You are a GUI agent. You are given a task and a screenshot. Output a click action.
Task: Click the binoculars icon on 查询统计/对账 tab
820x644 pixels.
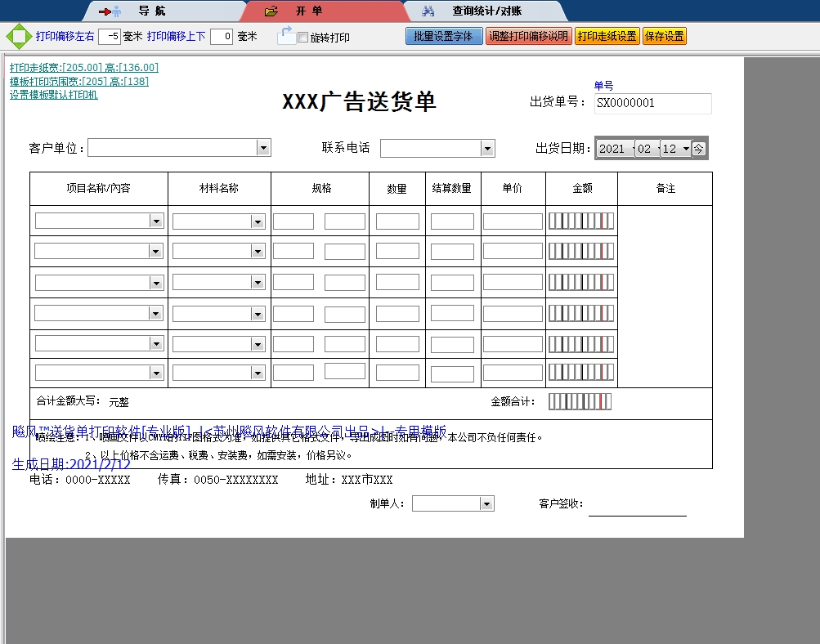pos(428,11)
